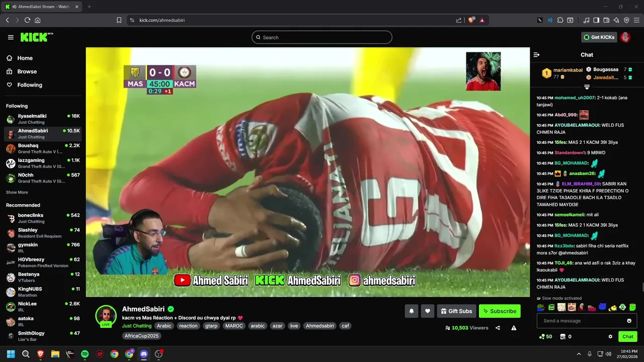Open Spotify from the taskbar
This screenshot has width=644, height=362.
[85, 354]
